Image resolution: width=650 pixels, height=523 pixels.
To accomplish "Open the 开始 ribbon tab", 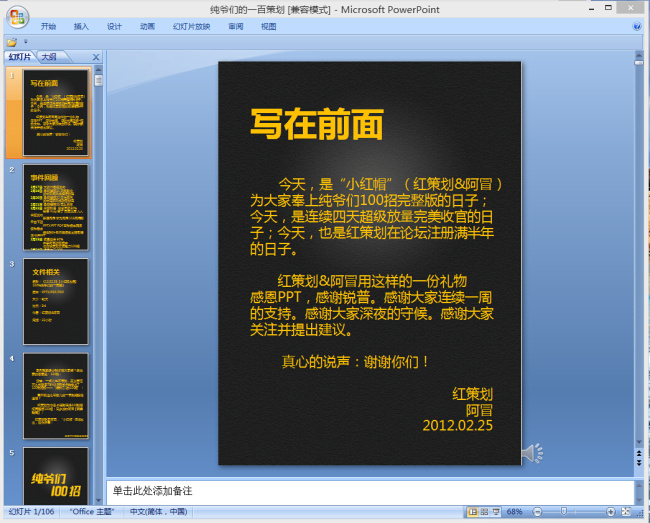I will 49,27.
